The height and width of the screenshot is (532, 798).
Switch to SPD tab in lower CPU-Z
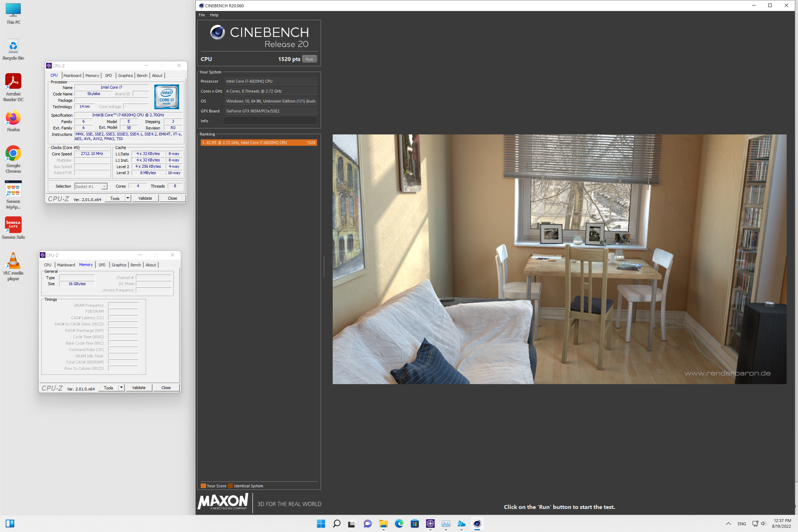tap(102, 265)
